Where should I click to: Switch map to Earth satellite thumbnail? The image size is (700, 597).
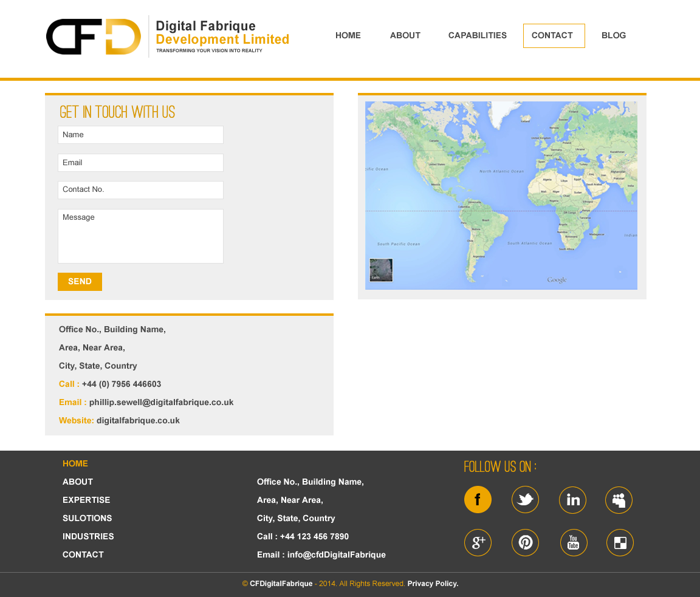[x=381, y=270]
